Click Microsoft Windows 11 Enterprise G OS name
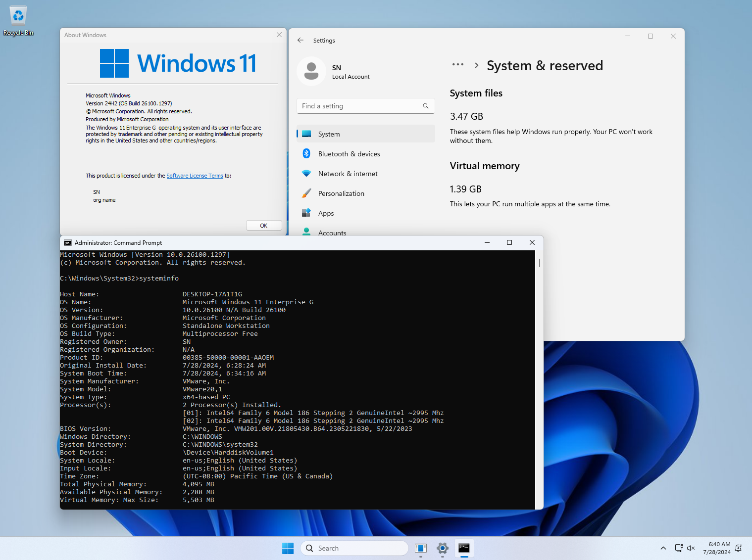Image resolution: width=752 pixels, height=560 pixels. [248, 302]
